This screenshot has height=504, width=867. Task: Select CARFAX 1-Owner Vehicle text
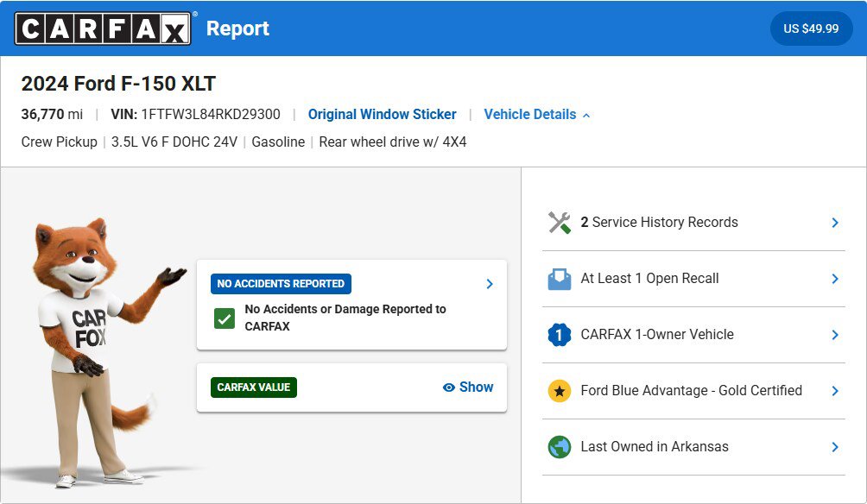pyautogui.click(x=657, y=334)
